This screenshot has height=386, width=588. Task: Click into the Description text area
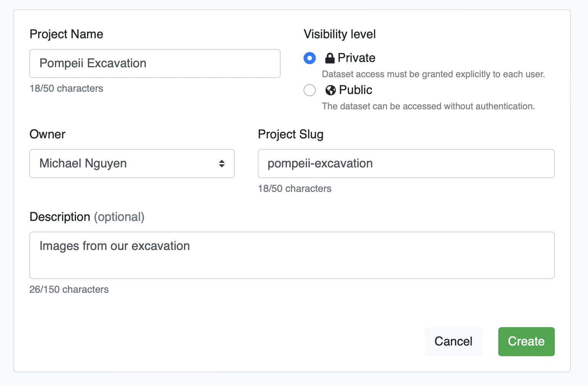tap(292, 255)
